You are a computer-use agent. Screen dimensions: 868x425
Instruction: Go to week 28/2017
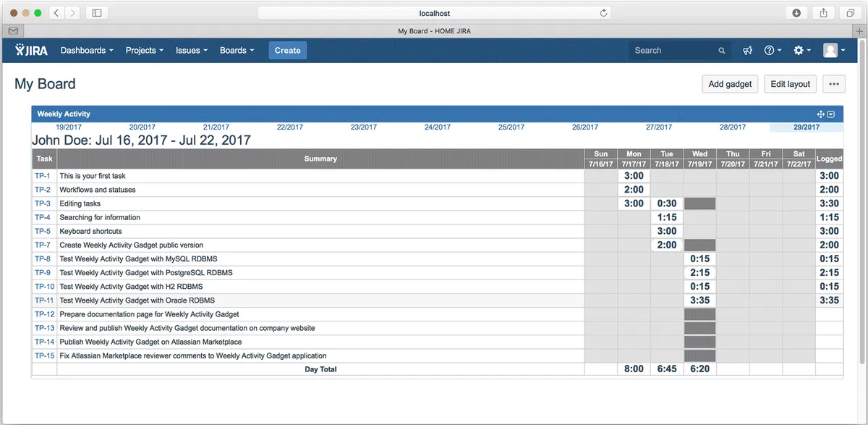coord(733,127)
